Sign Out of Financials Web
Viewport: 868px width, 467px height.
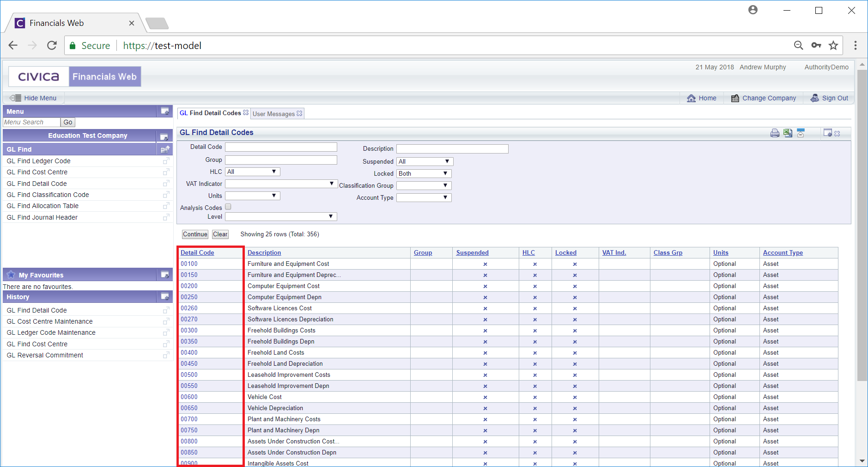tap(829, 98)
